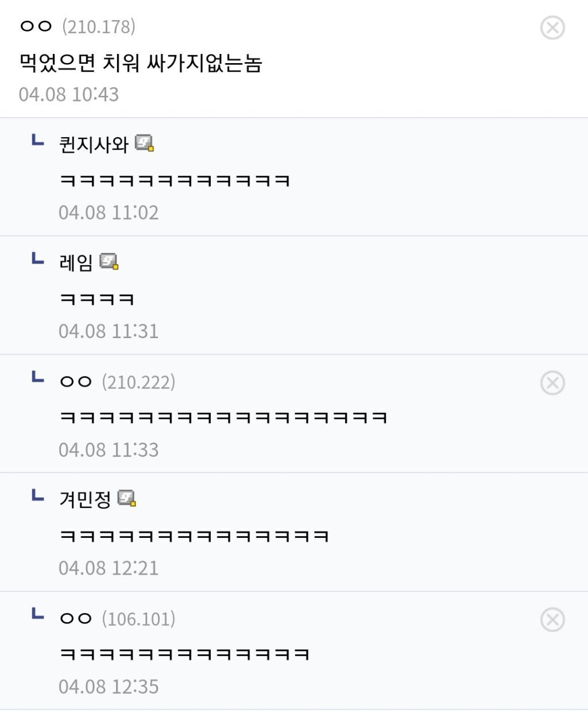Viewport: 588px width, 717px height.
Task: Click the timestamp 04.08 12:35
Action: coord(109,687)
